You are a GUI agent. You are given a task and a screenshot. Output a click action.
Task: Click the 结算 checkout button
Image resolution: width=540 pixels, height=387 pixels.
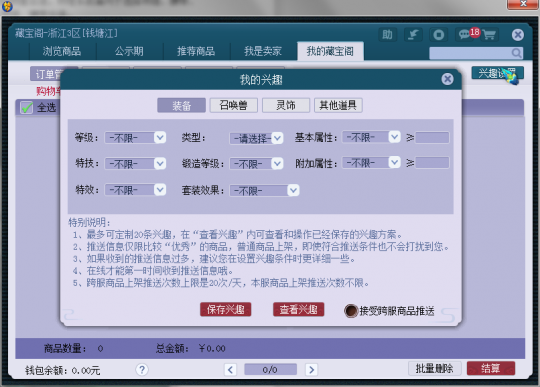click(x=491, y=368)
